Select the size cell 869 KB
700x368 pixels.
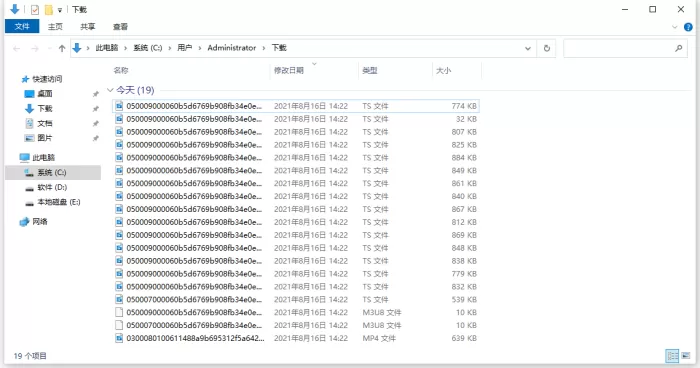pyautogui.click(x=464, y=235)
